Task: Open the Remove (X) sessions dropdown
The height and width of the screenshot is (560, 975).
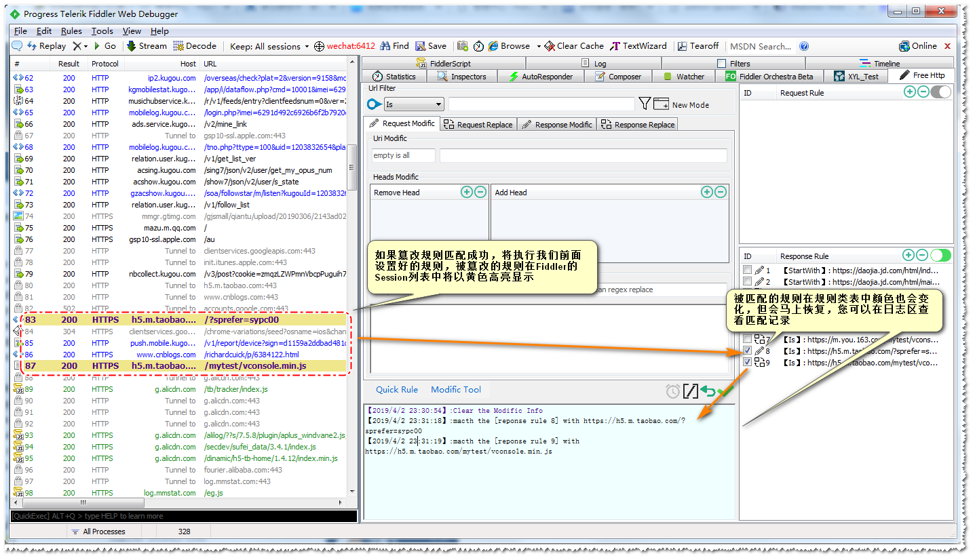Action: (81, 46)
